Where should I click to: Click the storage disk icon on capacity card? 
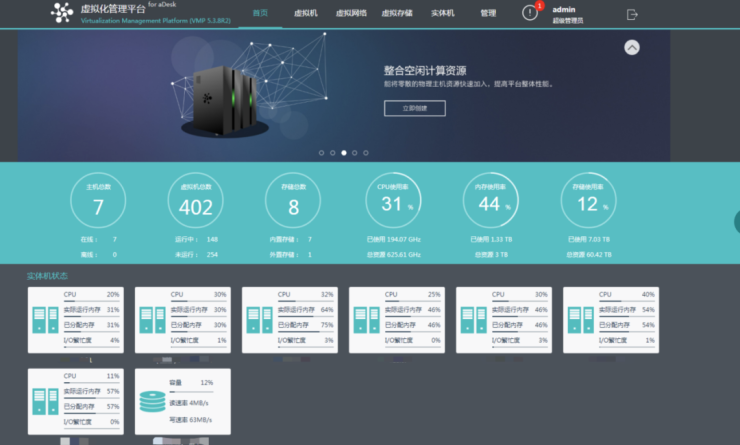152,400
